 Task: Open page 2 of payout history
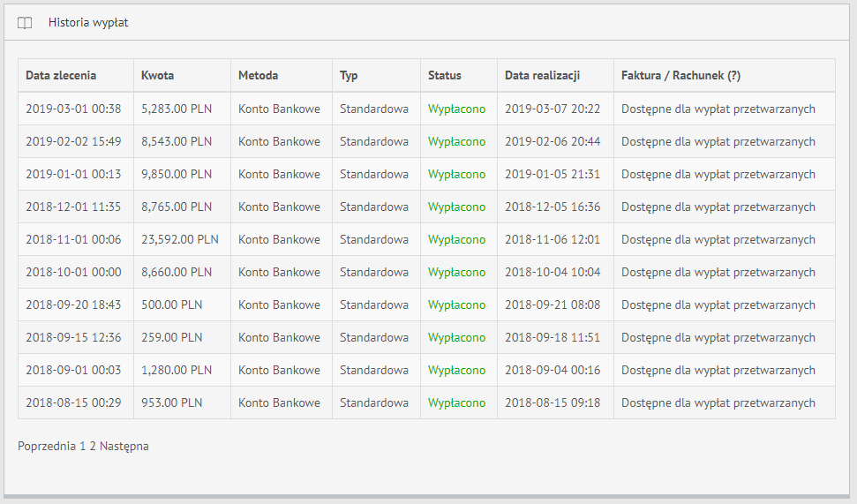click(x=93, y=447)
